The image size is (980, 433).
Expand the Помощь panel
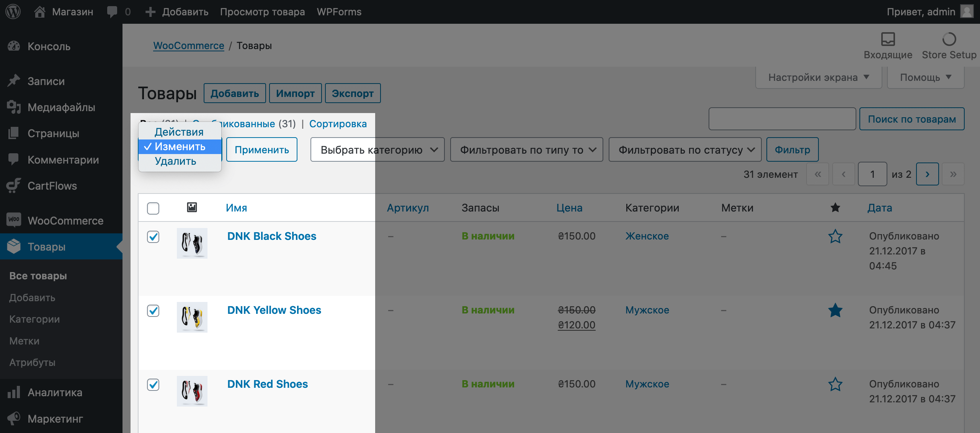926,77
